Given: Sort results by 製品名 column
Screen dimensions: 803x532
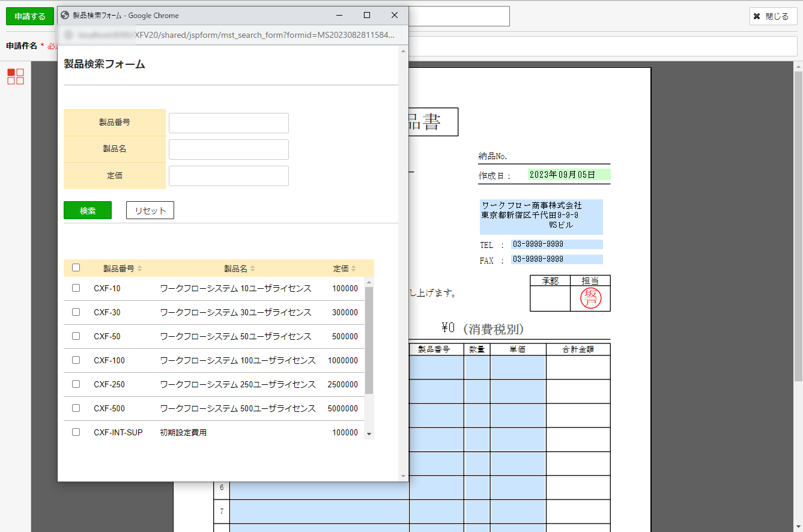Looking at the screenshot, I should click(x=240, y=268).
